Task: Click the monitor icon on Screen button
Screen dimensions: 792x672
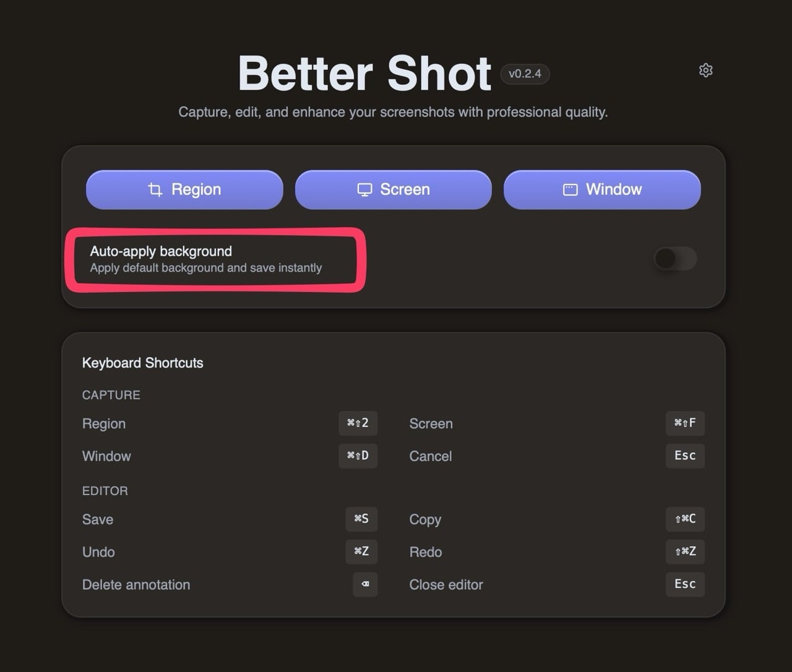Action: coord(365,189)
